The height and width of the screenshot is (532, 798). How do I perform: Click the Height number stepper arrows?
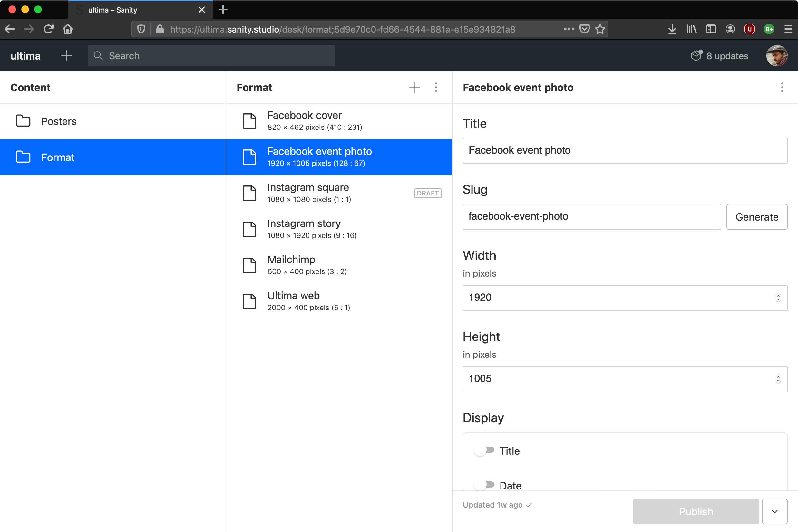click(x=778, y=379)
